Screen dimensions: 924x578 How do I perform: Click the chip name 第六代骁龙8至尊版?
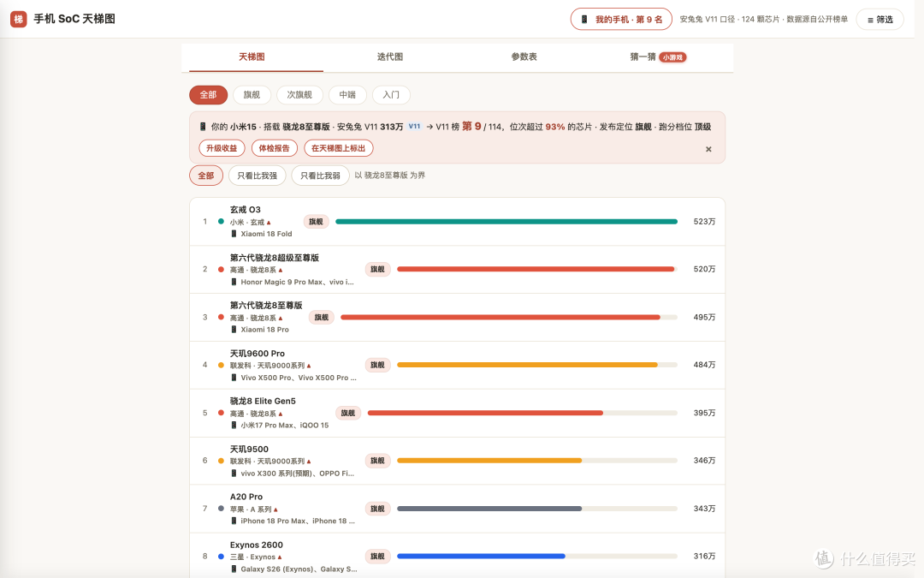(x=266, y=306)
